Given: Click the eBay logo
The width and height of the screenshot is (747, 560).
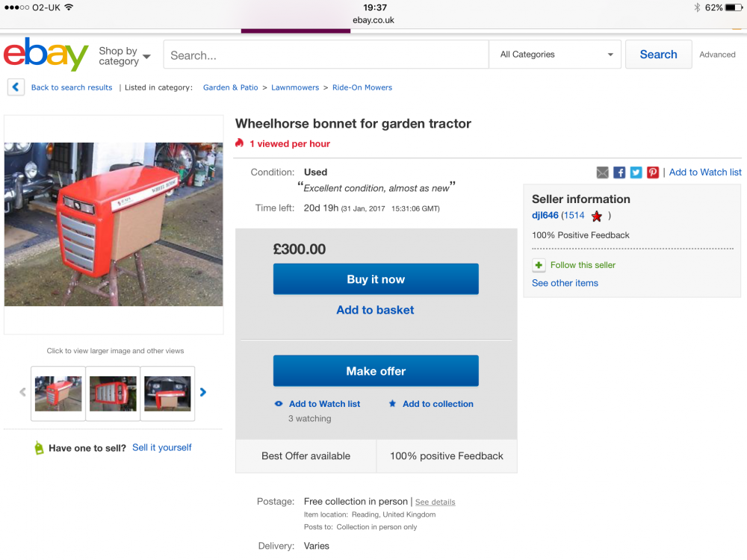Looking at the screenshot, I should pos(46,55).
